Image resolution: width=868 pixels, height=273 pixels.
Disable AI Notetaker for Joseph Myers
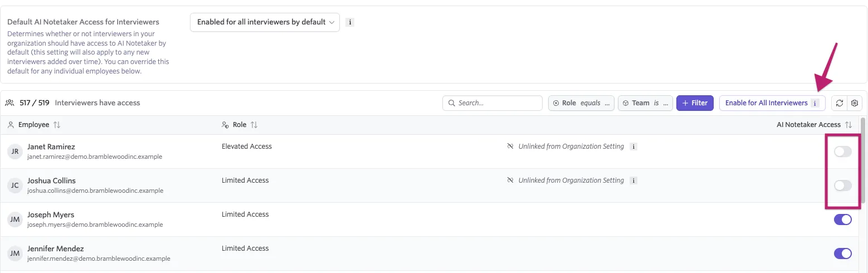coord(843,220)
